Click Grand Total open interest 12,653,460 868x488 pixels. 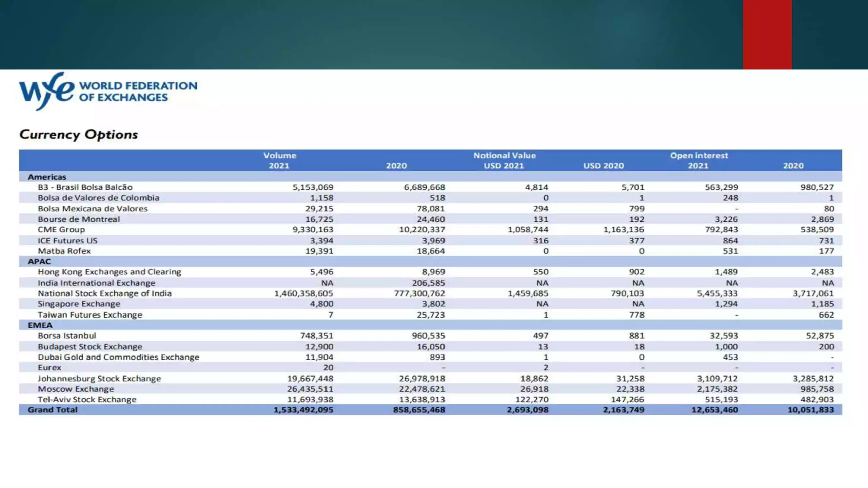(x=715, y=410)
